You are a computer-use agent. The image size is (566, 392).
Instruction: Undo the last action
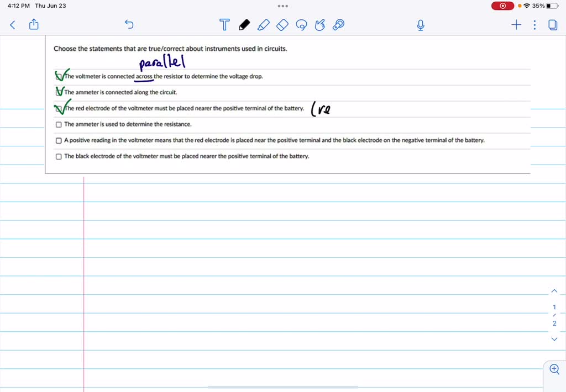pos(129,25)
